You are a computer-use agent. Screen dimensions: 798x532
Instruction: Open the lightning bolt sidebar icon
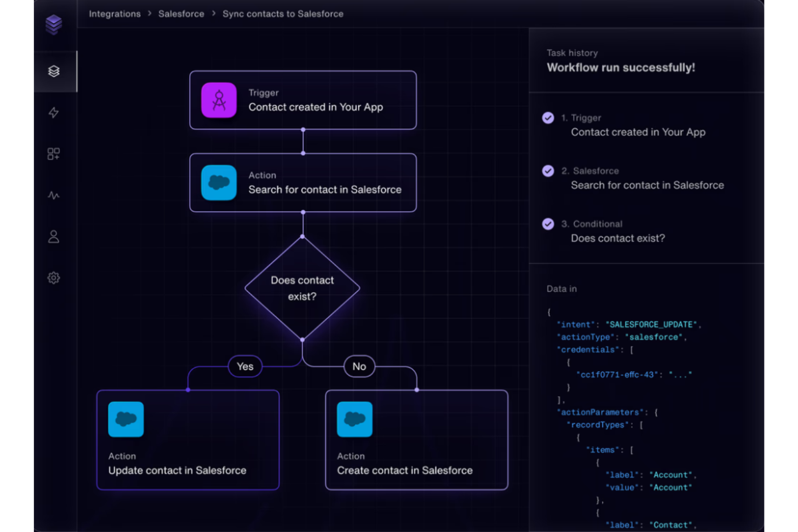point(53,113)
